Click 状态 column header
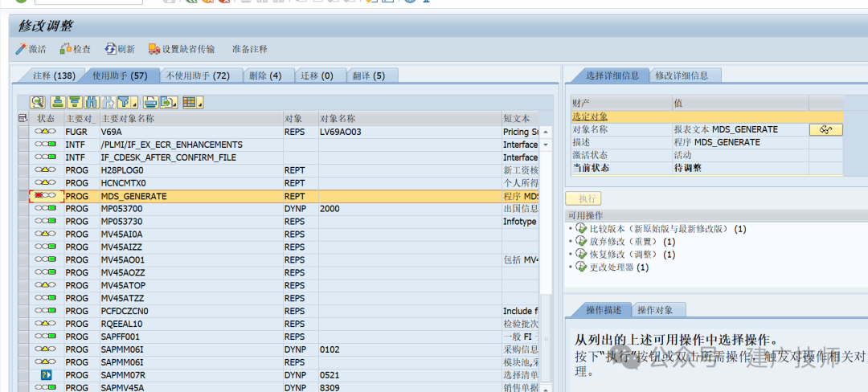This screenshot has width=868, height=392. pos(46,118)
